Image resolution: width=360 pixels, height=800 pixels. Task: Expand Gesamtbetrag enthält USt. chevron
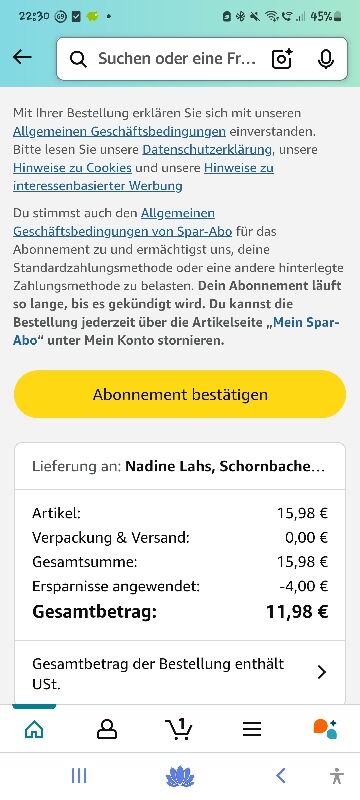[321, 672]
